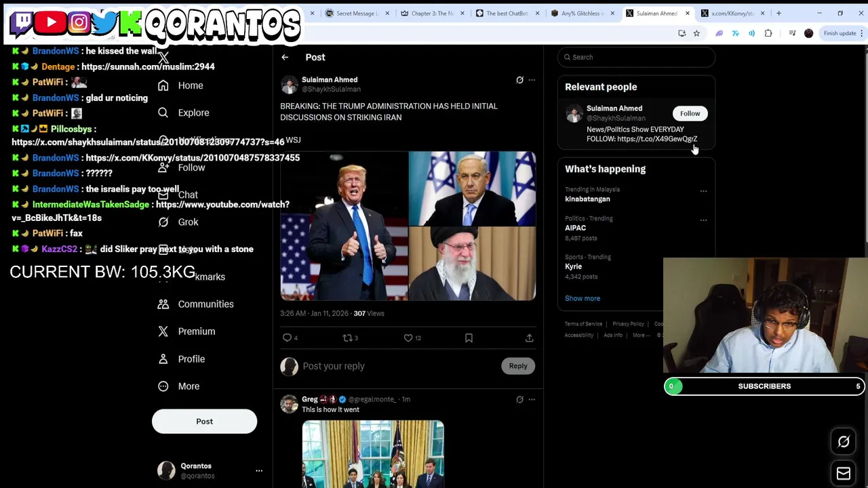Open the t.co link in Sulaiman's bio
Viewport: 868px width, 488px height.
pyautogui.click(x=657, y=139)
